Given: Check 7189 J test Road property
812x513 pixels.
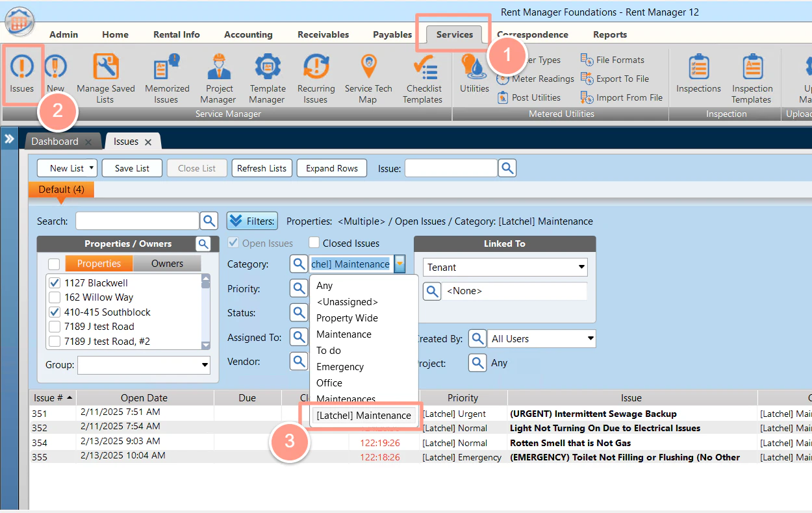Looking at the screenshot, I should point(55,327).
